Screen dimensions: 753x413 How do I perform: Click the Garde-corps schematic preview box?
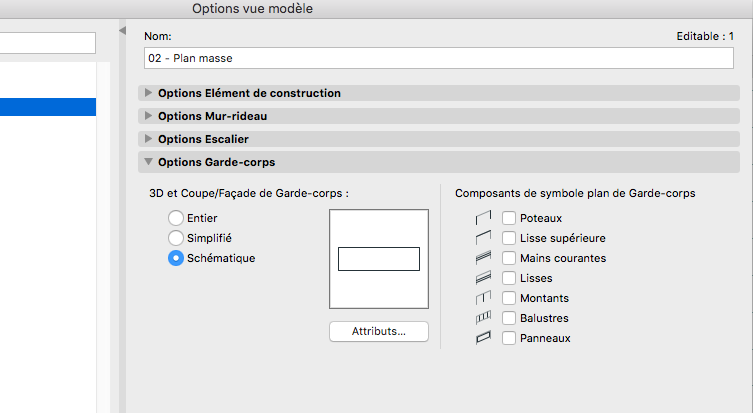378,259
